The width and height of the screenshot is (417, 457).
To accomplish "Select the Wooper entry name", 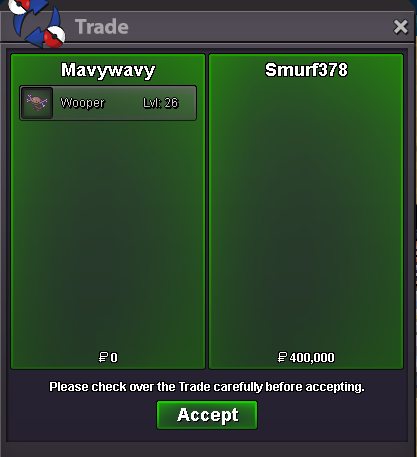I will [82, 103].
